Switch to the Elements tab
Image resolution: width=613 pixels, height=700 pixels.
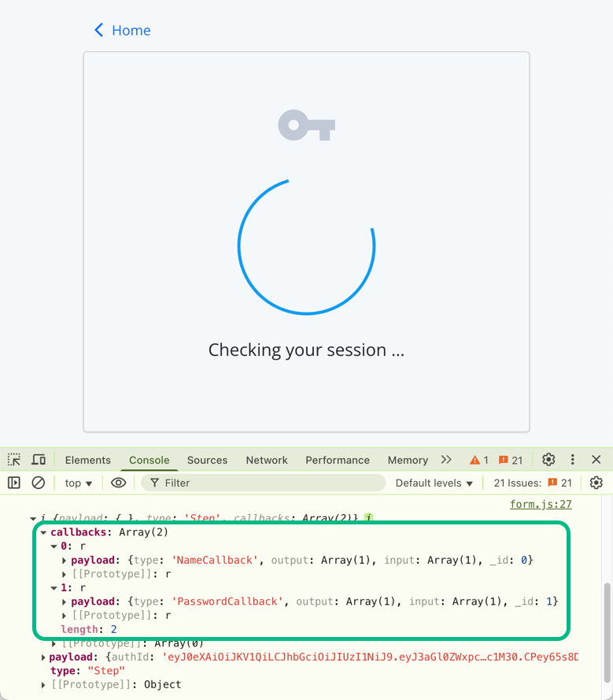(x=87, y=460)
